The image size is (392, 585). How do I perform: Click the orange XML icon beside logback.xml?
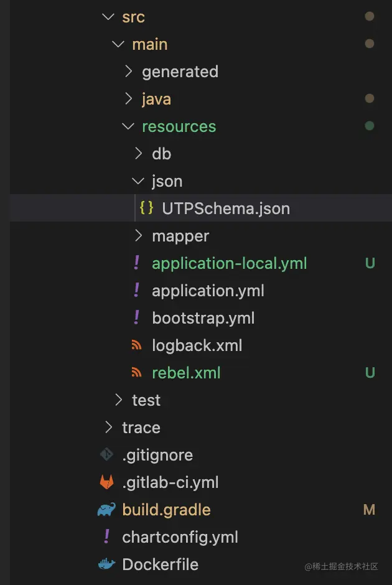click(x=137, y=345)
